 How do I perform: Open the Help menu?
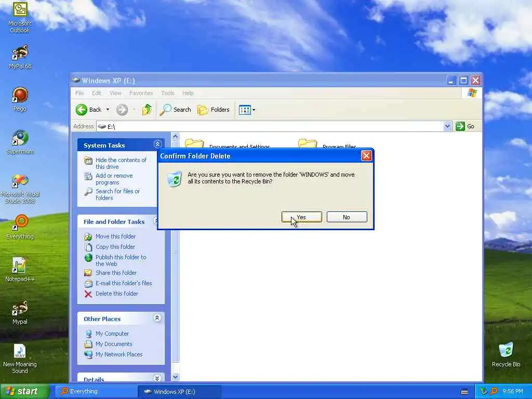click(x=188, y=93)
